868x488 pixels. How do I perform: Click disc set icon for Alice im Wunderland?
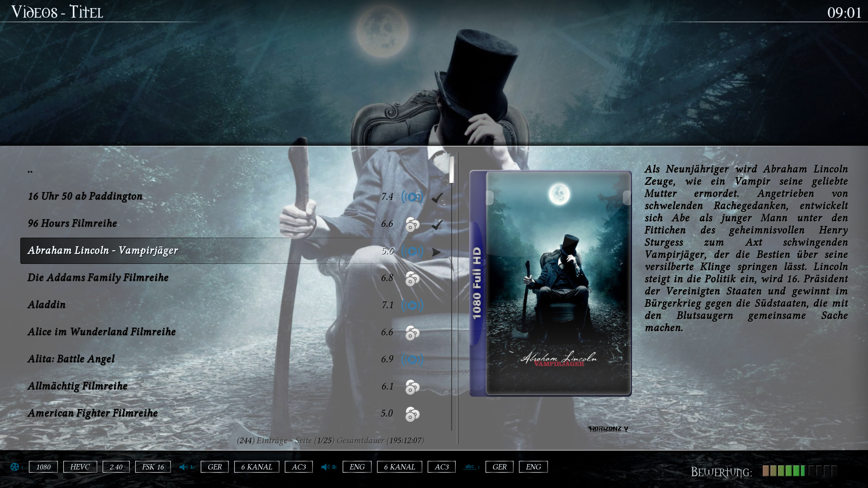(412, 333)
